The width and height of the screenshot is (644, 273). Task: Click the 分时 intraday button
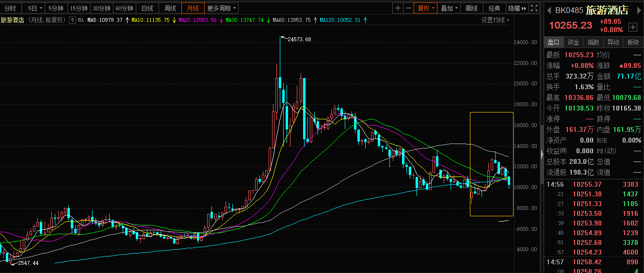10,8
